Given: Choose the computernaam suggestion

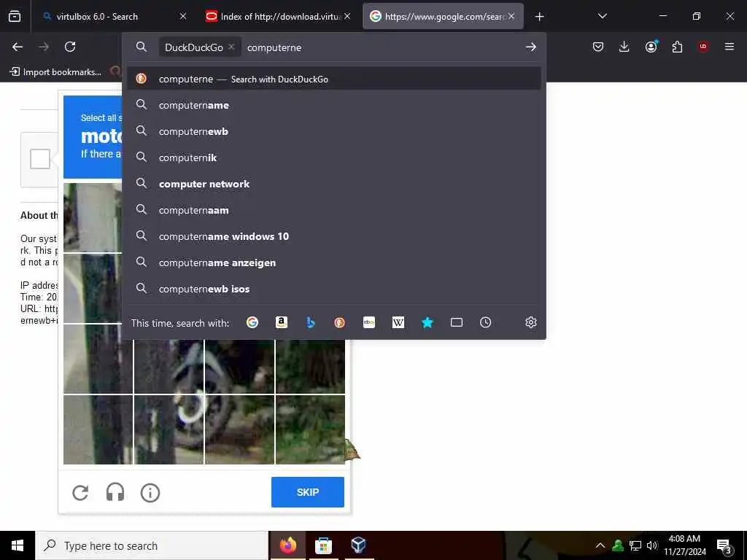Looking at the screenshot, I should click(334, 209).
